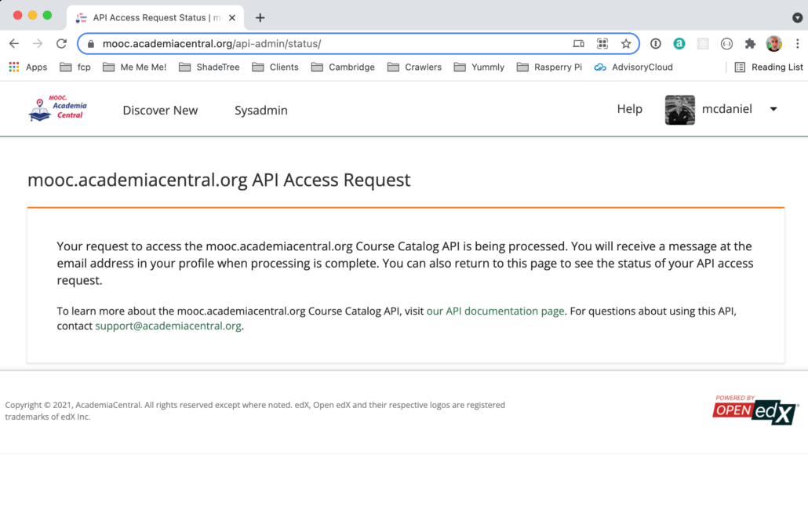Reload the page with refresh icon

(x=62, y=44)
